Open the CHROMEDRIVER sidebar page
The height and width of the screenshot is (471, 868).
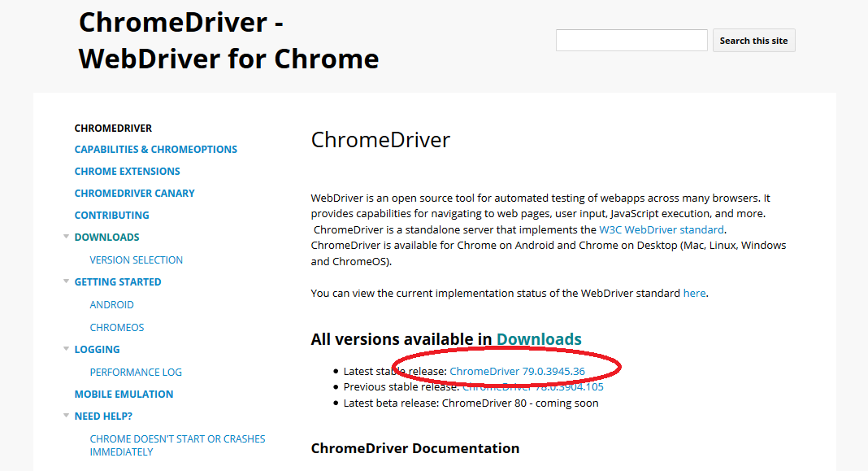(x=113, y=128)
